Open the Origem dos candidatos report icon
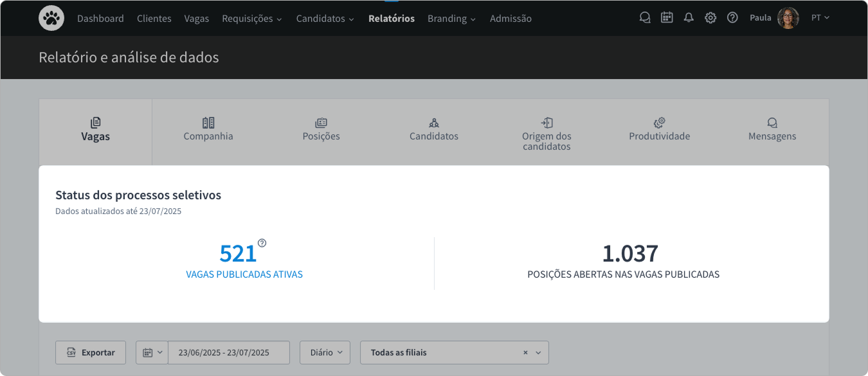The width and height of the screenshot is (868, 376). tap(547, 123)
